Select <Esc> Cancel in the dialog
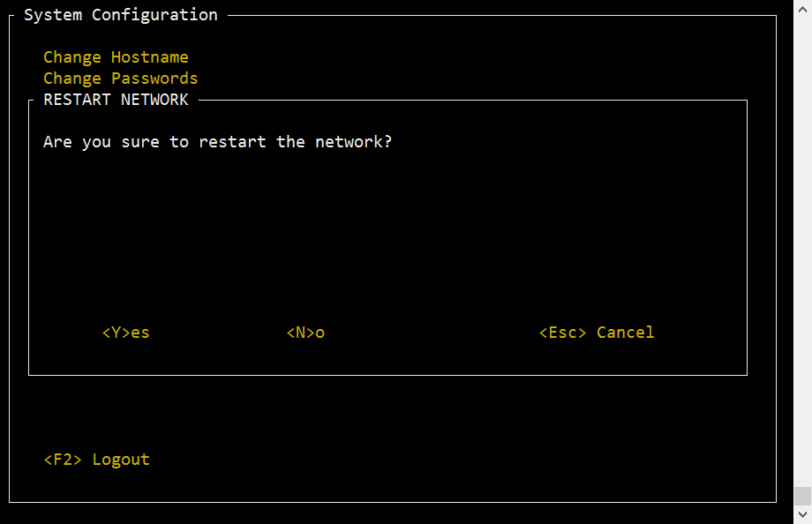Screen dimensions: 812x524 597,333
